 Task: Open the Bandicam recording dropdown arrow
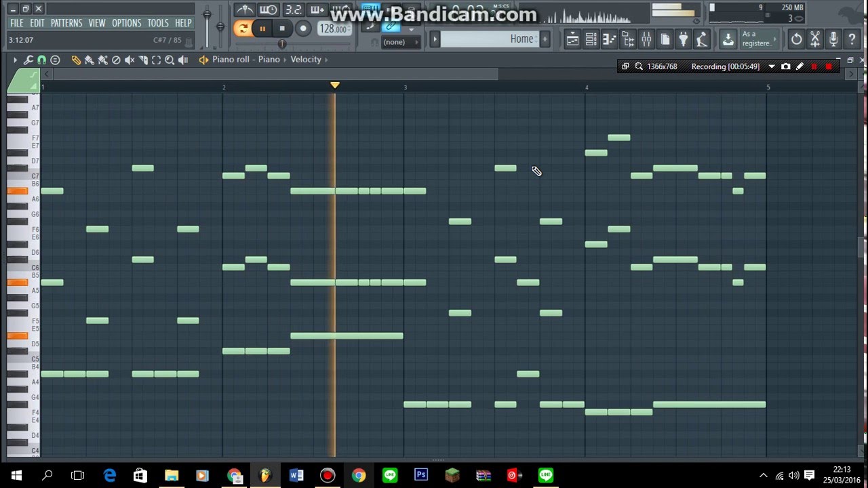point(772,66)
